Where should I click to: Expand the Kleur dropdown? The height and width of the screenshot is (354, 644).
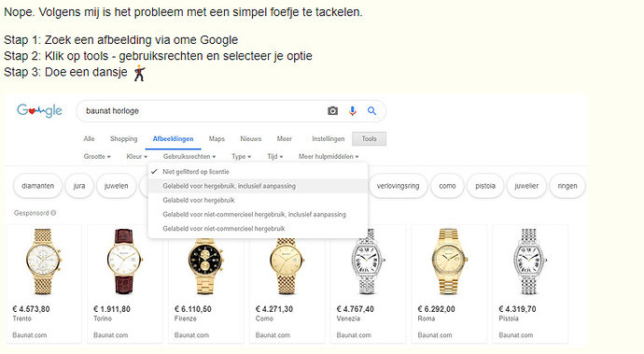coord(137,157)
